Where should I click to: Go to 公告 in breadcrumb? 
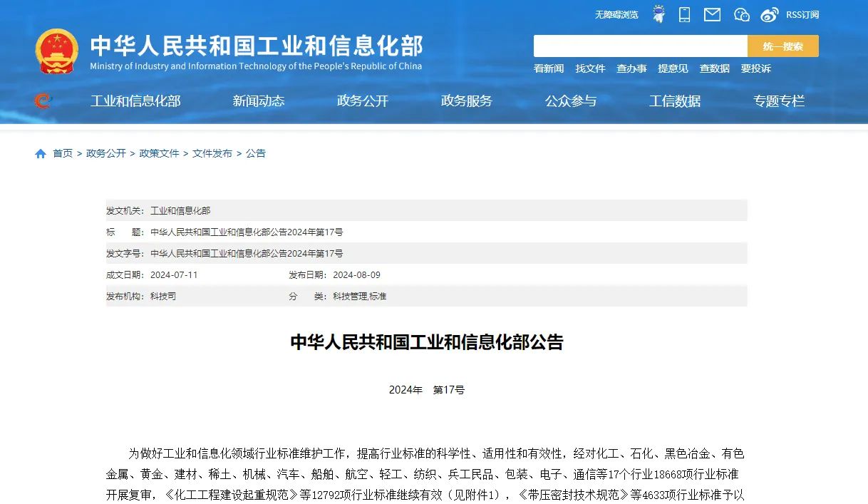click(256, 153)
